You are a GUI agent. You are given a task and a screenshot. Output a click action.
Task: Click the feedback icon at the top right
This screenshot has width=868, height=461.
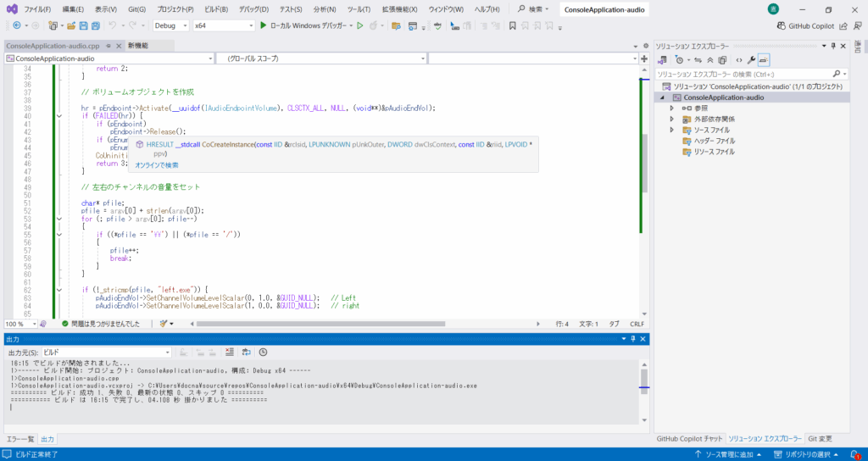click(x=858, y=25)
